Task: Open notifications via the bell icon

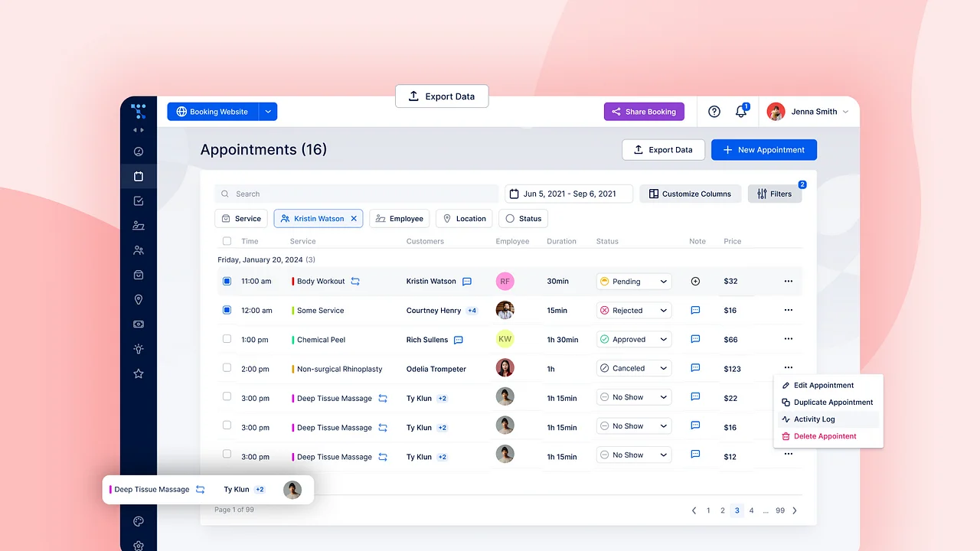Action: [x=740, y=111]
